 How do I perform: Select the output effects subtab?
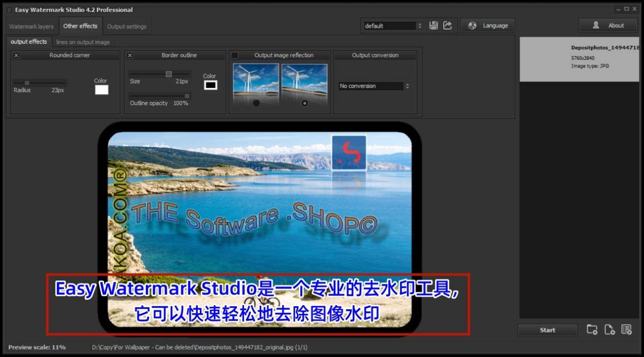(29, 42)
